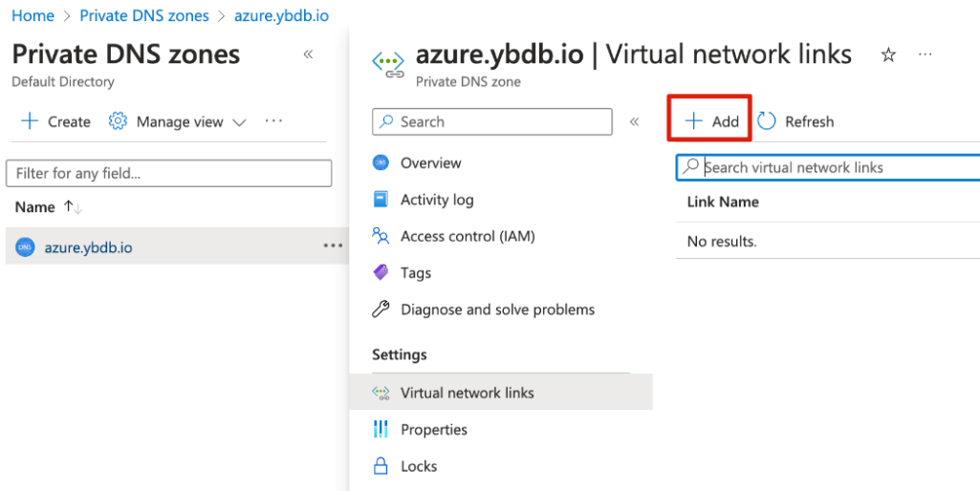Create a new private DNS zone
Viewport: 980px width, 491px height.
click(x=55, y=121)
